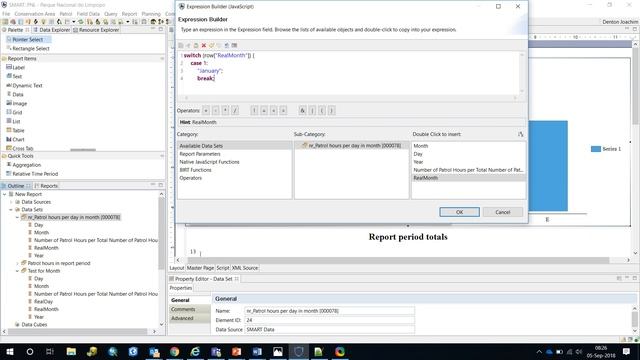Expand the Data Sources node
This screenshot has width=640, height=360.
pyautogui.click(x=11, y=202)
